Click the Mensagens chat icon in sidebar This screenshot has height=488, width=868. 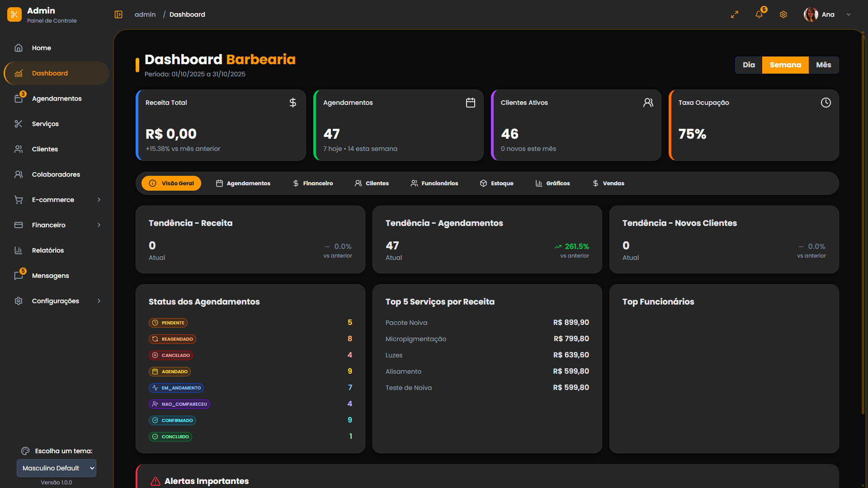click(19, 276)
